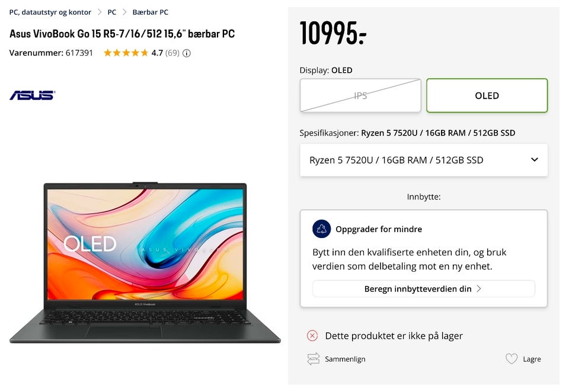
Task: Open the review count (69) link
Action: (x=172, y=53)
